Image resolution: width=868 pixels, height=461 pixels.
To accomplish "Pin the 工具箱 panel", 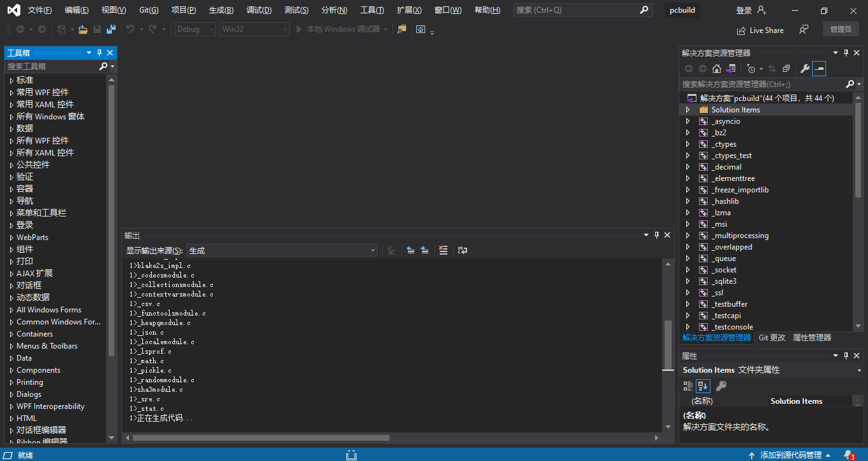I will [99, 53].
